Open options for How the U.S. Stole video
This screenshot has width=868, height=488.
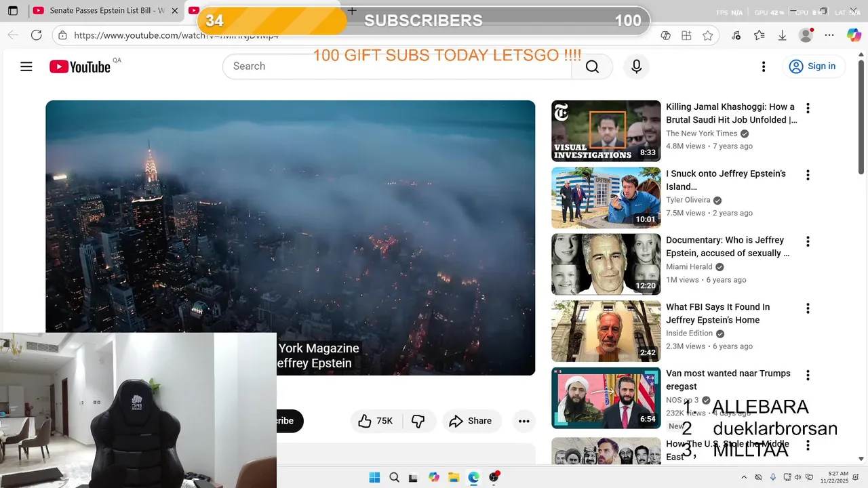point(808,445)
